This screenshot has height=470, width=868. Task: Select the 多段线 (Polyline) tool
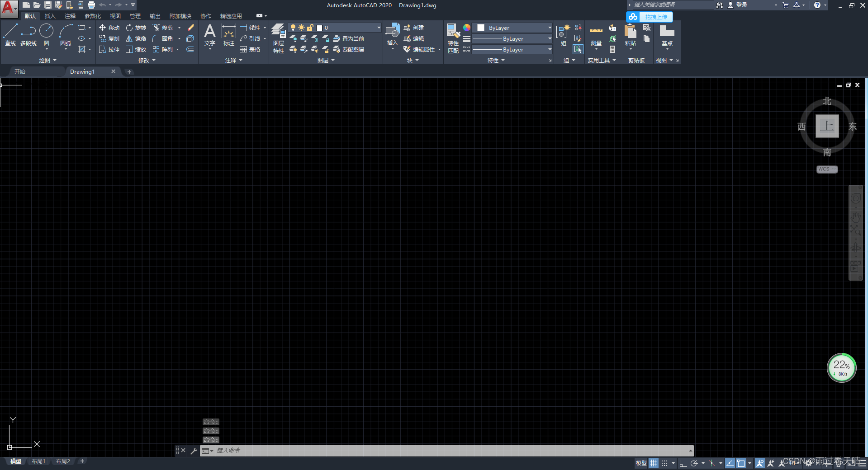pyautogui.click(x=28, y=35)
